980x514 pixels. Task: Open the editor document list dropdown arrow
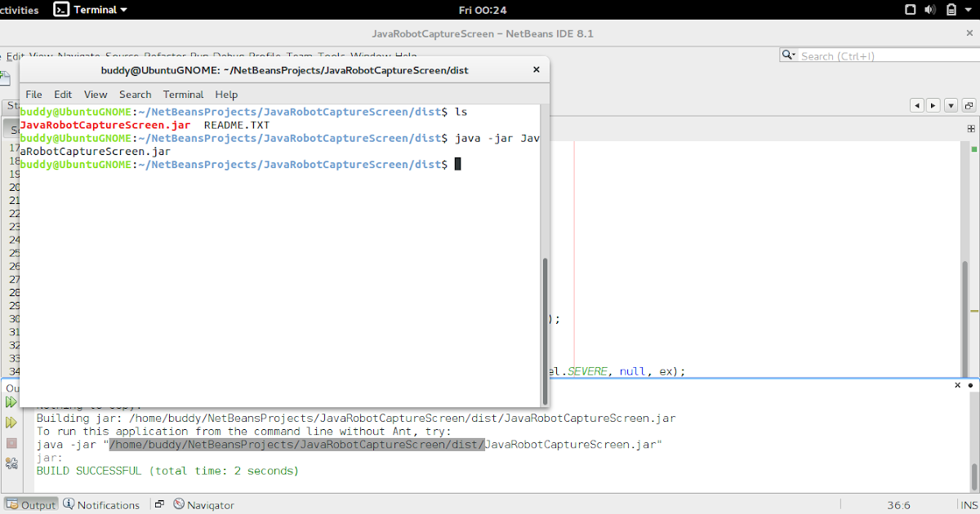[951, 105]
